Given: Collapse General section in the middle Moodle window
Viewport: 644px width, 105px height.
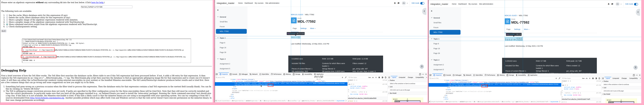Looking at the screenshot, I should click(218, 17).
